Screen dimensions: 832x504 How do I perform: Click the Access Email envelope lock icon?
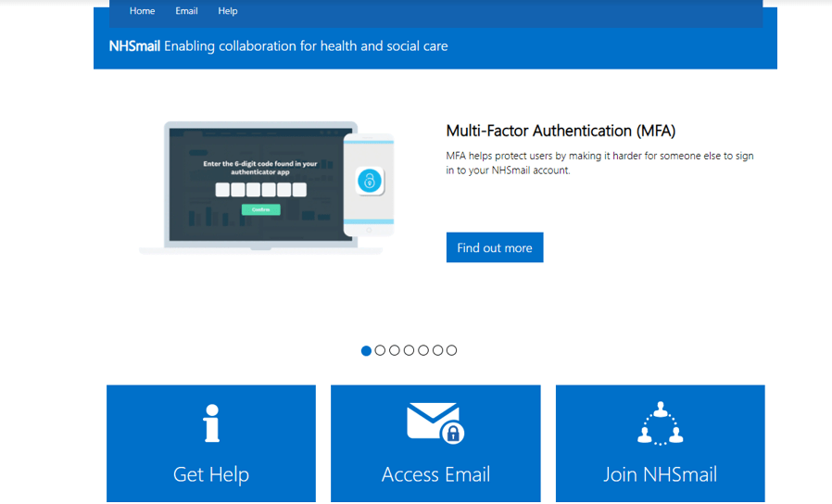pos(435,422)
